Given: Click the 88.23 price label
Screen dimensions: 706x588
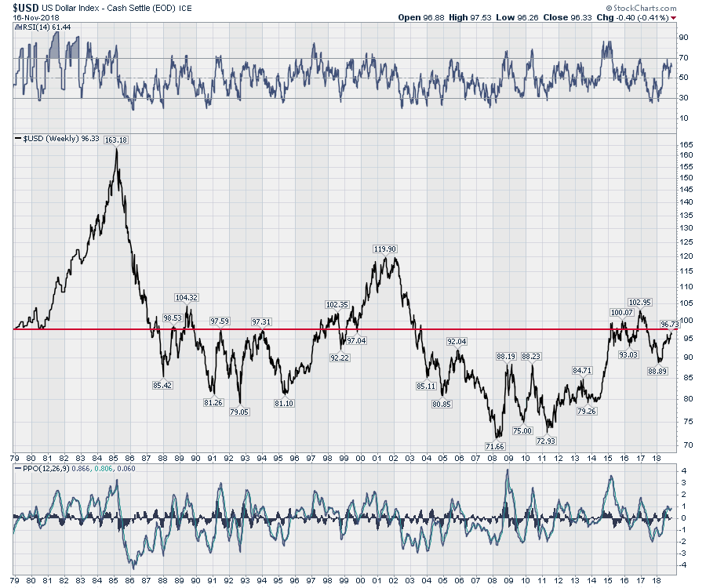Looking at the screenshot, I should [531, 356].
